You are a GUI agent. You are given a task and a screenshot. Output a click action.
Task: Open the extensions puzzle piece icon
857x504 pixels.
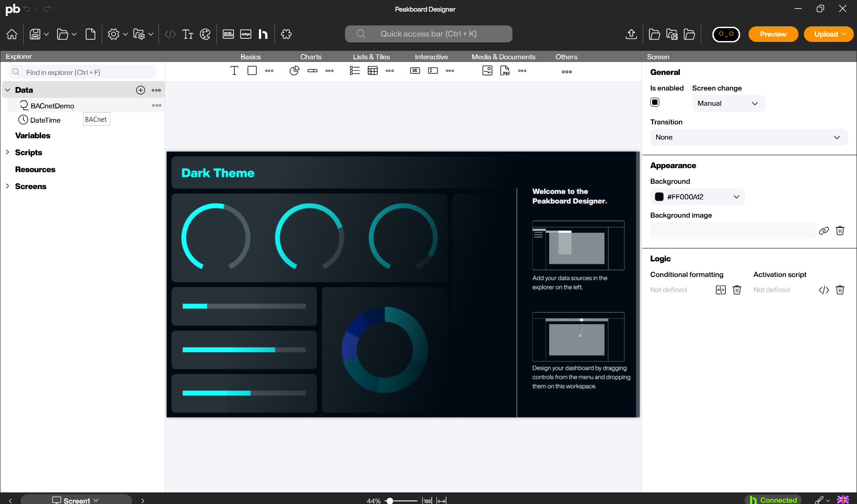click(x=286, y=34)
